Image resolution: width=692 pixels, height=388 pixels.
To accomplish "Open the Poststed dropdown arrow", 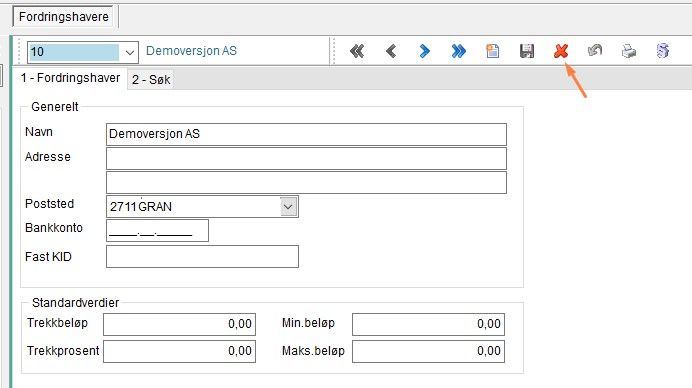I will 288,207.
